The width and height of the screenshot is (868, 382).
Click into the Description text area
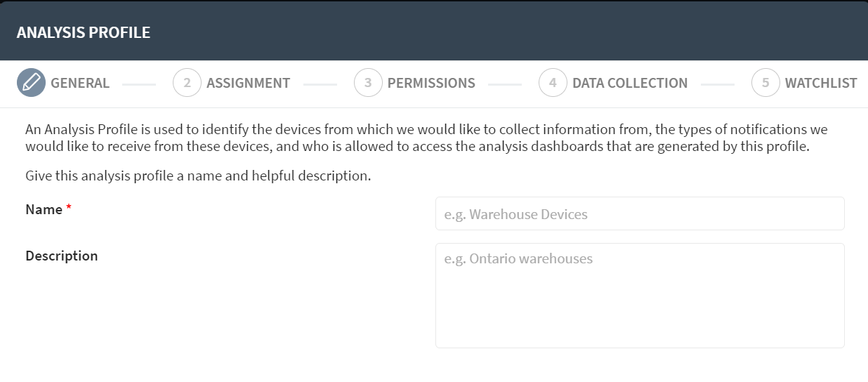640,296
